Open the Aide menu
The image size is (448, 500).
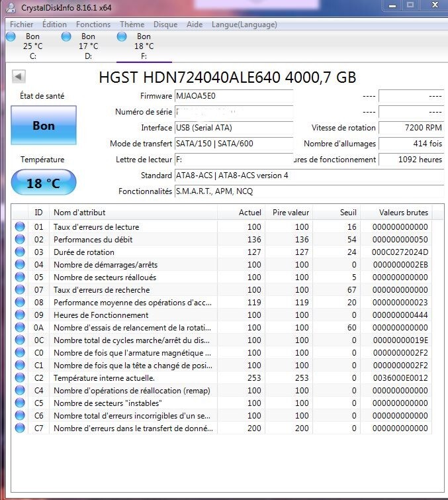(x=195, y=25)
